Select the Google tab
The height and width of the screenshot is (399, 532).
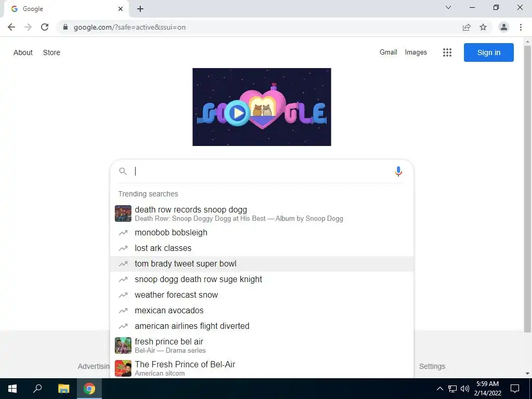click(x=66, y=9)
